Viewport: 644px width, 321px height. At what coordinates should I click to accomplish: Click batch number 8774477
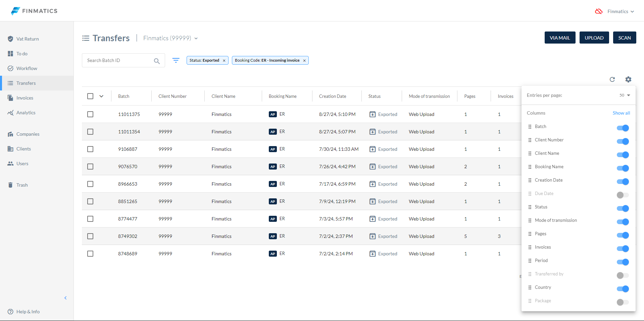[x=128, y=219]
